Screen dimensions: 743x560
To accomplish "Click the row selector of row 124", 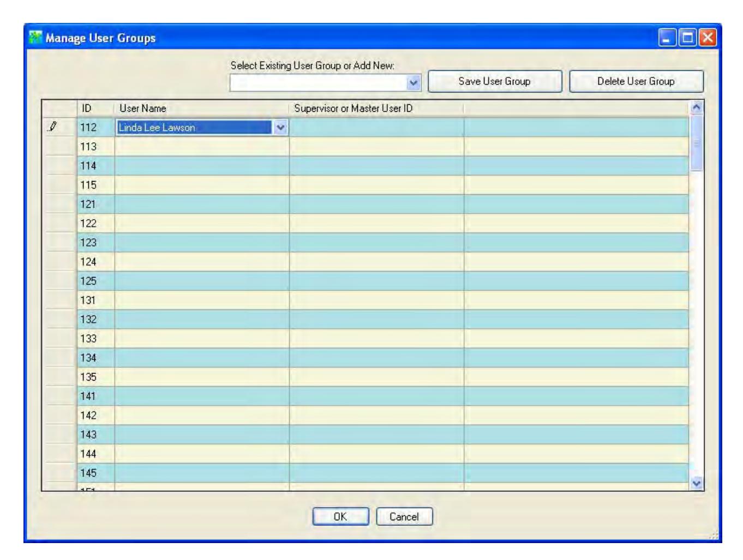I will [x=59, y=262].
